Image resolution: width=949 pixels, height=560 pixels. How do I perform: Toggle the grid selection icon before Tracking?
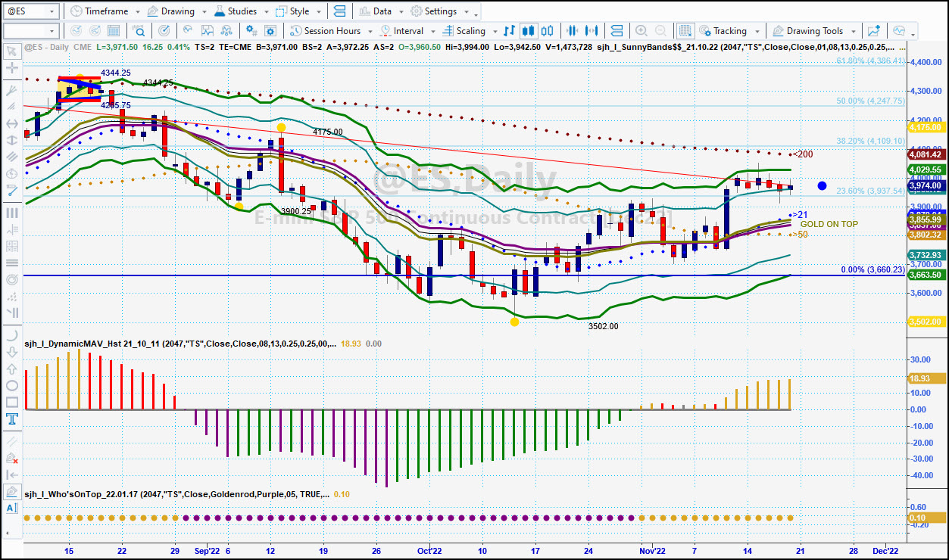point(685,31)
